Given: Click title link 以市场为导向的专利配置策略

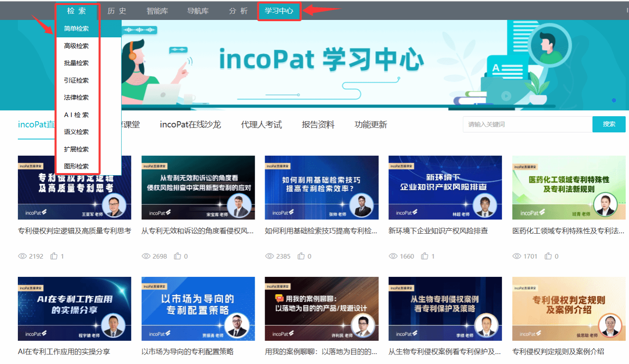Looking at the screenshot, I should click(187, 352).
